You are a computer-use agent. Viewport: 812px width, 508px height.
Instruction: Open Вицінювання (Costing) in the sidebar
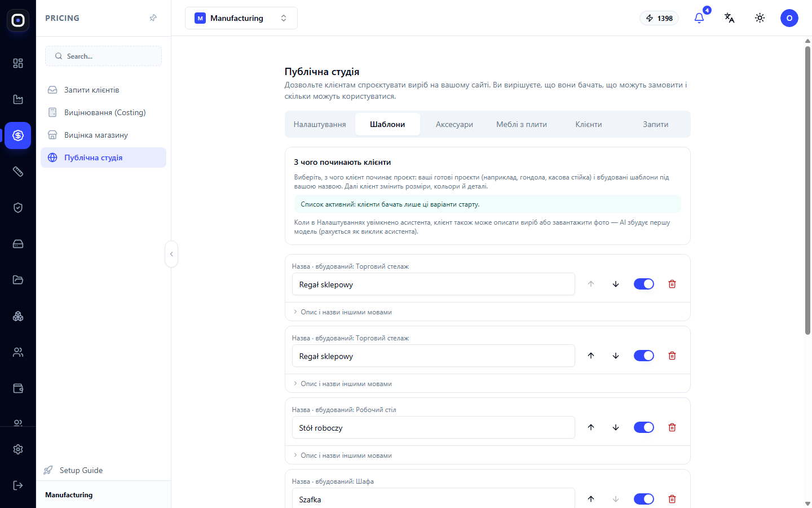[x=103, y=112]
